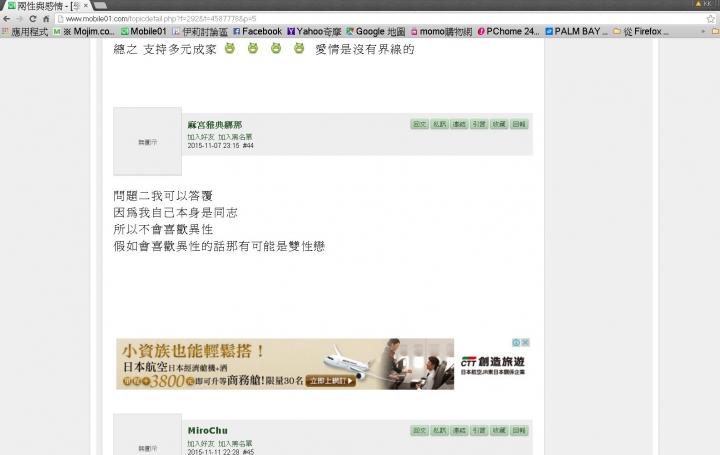
Task: Click 回文 on MiroChu's post
Action: pos(419,430)
